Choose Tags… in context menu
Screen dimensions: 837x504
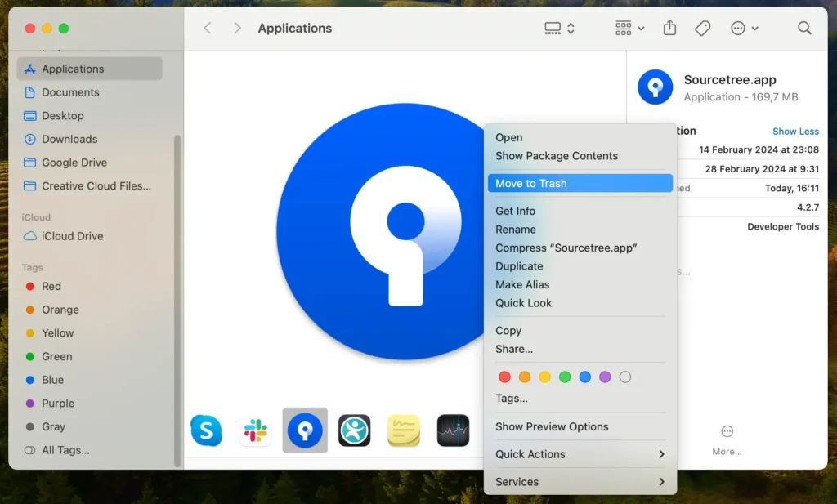click(580, 399)
